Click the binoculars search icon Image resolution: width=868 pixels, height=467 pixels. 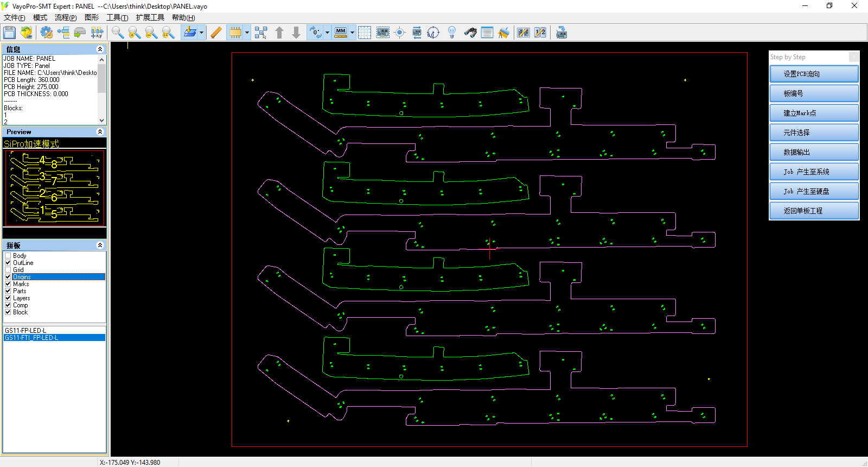(470, 33)
